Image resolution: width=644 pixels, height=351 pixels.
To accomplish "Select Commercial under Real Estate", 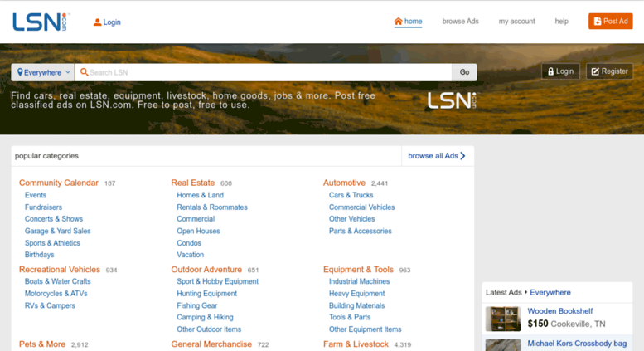I will [196, 219].
